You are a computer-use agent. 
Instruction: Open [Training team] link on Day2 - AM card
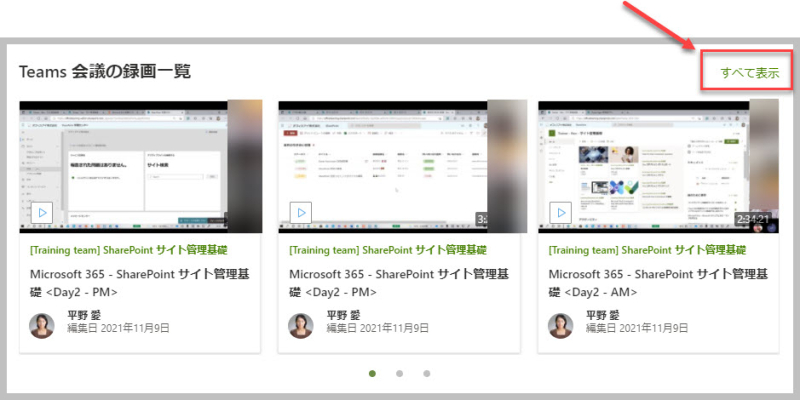647,250
